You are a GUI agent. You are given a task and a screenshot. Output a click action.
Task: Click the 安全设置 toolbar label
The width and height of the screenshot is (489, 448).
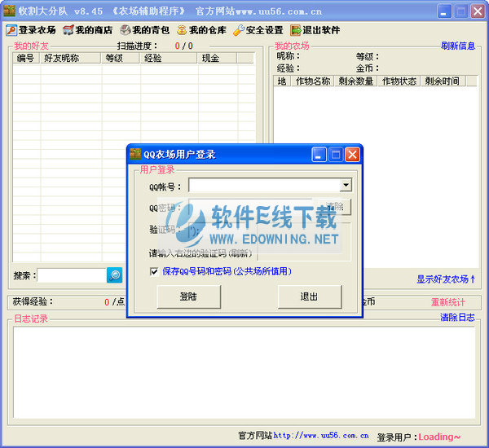264,30
